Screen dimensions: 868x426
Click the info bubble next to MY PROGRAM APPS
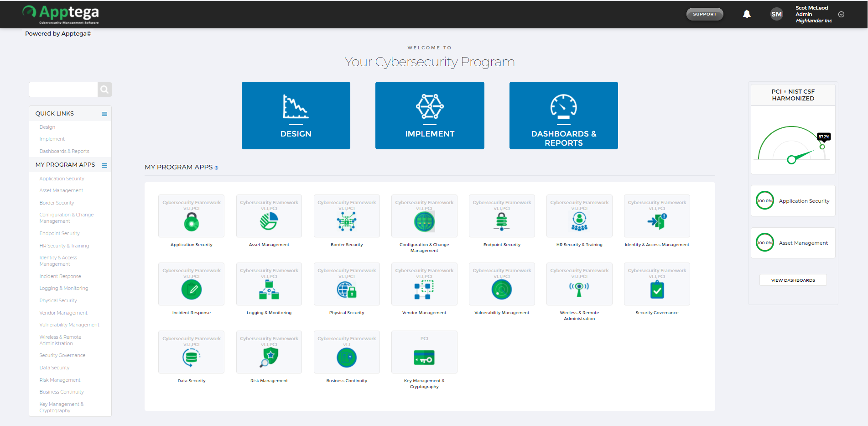216,168
